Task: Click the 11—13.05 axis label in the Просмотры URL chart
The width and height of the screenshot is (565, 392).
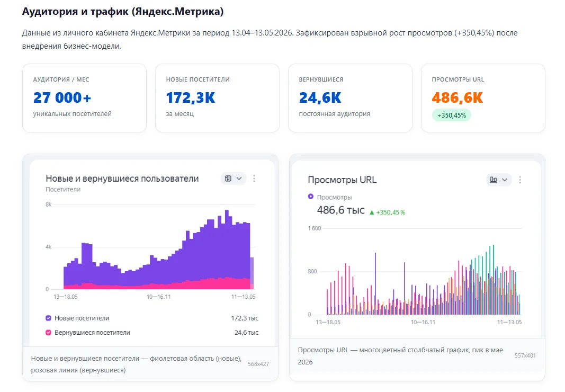Action: 509,322
